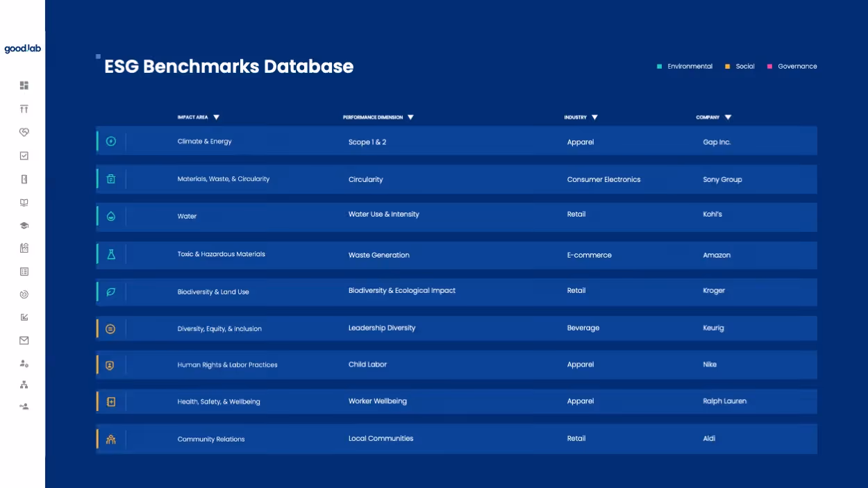Image resolution: width=868 pixels, height=488 pixels.
Task: Click the medical plus Health, Safety, & Wellbeing icon
Action: pyautogui.click(x=110, y=401)
